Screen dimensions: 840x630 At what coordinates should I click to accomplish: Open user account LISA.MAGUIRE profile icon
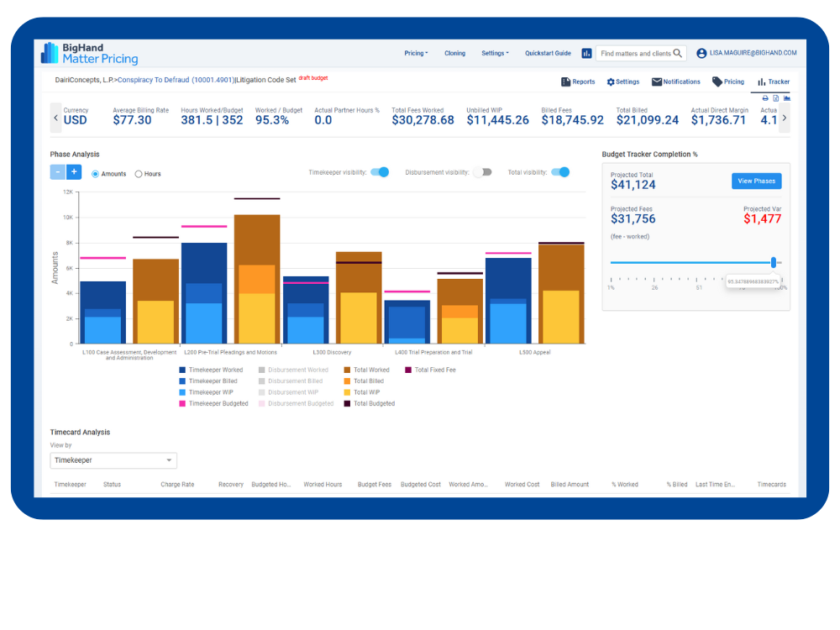[x=702, y=53]
